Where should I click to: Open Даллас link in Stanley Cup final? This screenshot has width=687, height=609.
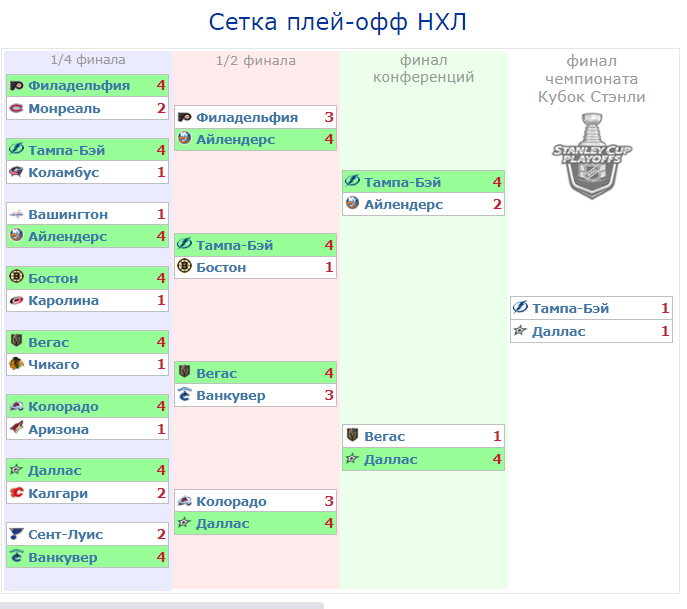[558, 331]
